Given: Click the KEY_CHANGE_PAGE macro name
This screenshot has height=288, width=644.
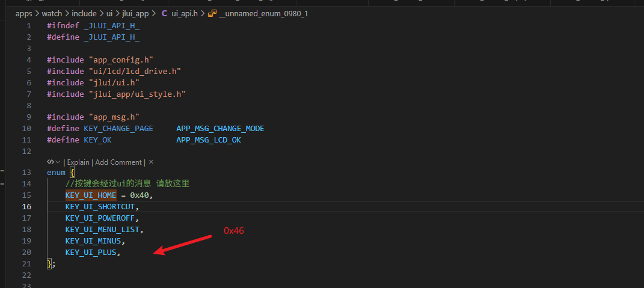Looking at the screenshot, I should [118, 129].
